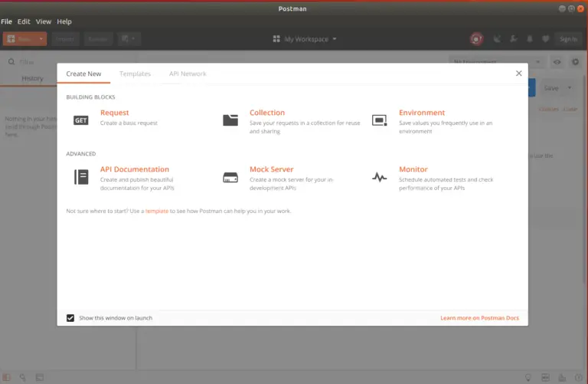The width and height of the screenshot is (588, 384).
Task: Click the Request heading link
Action: (x=114, y=113)
